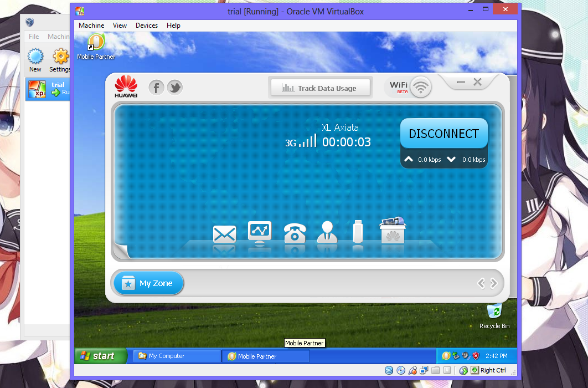The width and height of the screenshot is (588, 388).
Task: Open the Twitter share icon
Action: point(175,88)
